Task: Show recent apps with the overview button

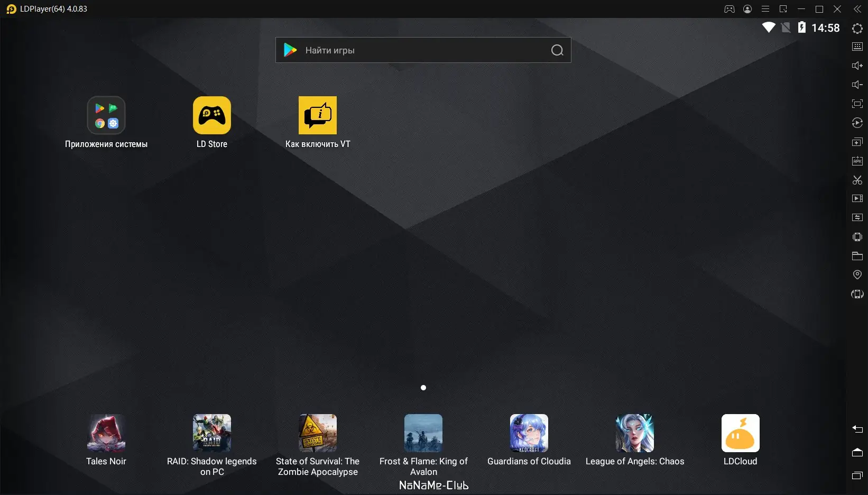Action: (857, 475)
